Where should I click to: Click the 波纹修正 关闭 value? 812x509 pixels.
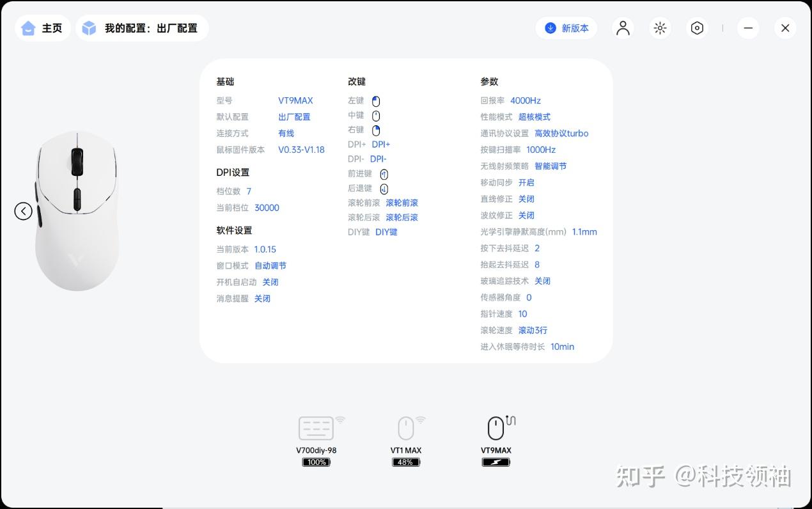(x=526, y=215)
